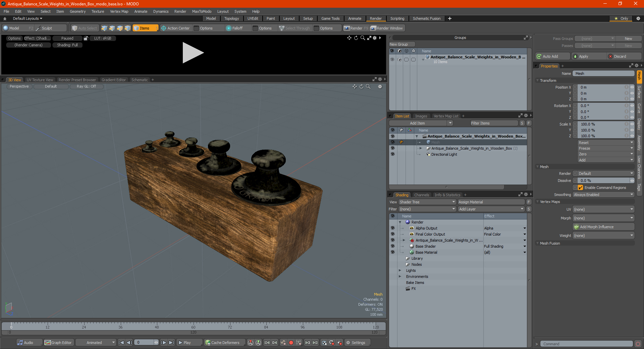Click the Discard button
The image size is (644, 349).
(x=625, y=56)
